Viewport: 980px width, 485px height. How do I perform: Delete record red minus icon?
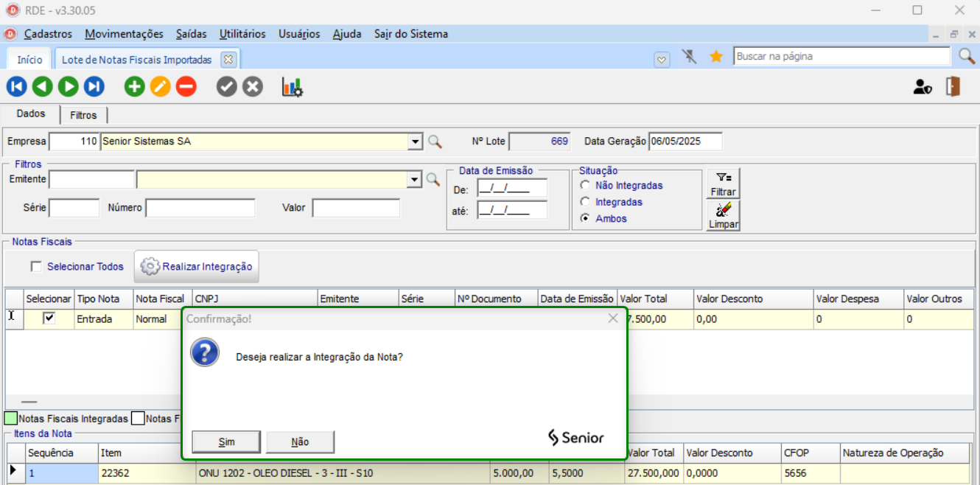click(x=186, y=87)
